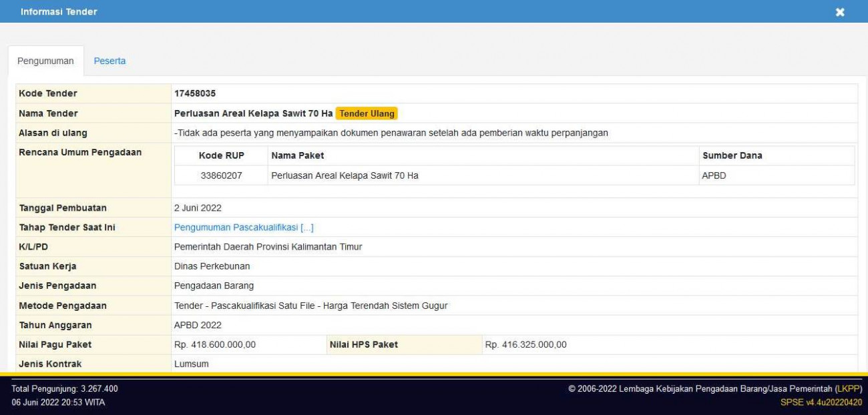Click the Dinas Perkebunan satuan kerja value

point(212,266)
